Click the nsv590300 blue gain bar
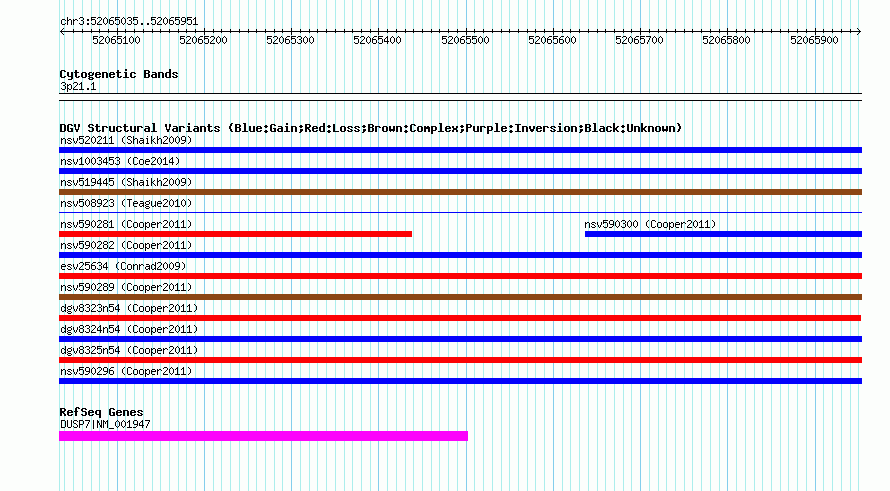The height and width of the screenshot is (491, 890). [x=723, y=234]
